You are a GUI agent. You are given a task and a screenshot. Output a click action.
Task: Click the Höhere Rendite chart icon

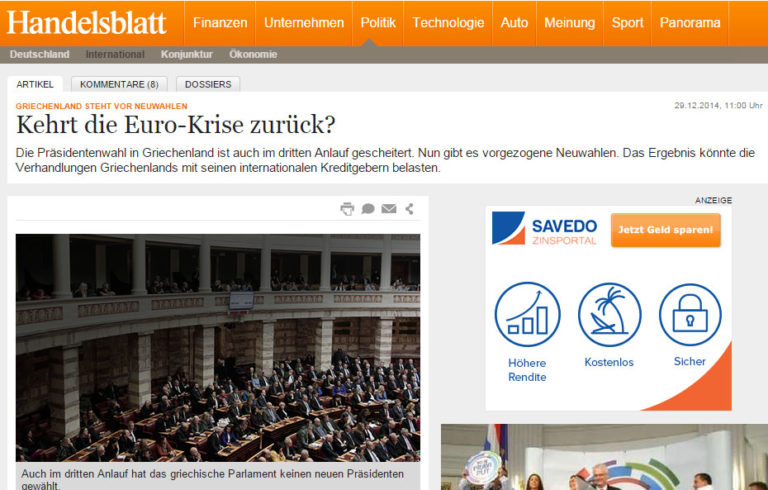click(x=527, y=314)
